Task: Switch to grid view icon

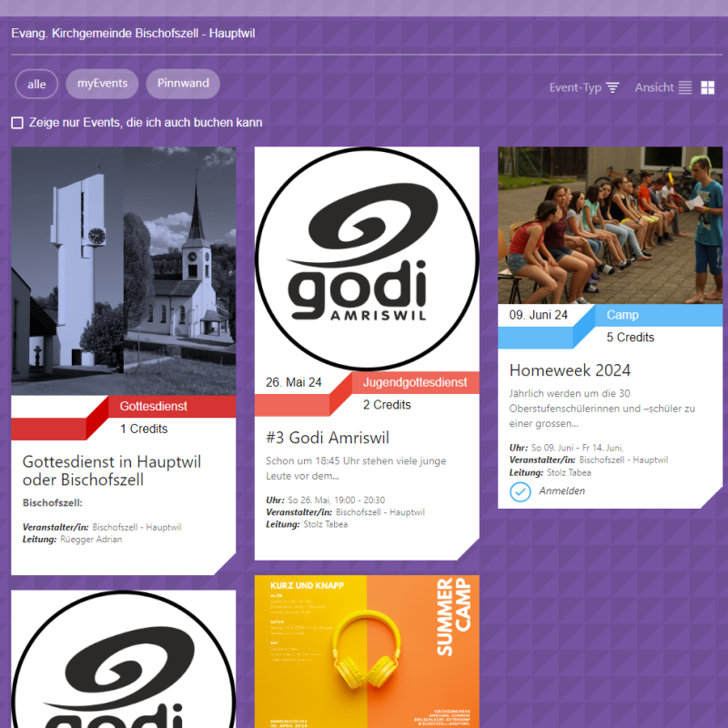Action: [x=707, y=87]
